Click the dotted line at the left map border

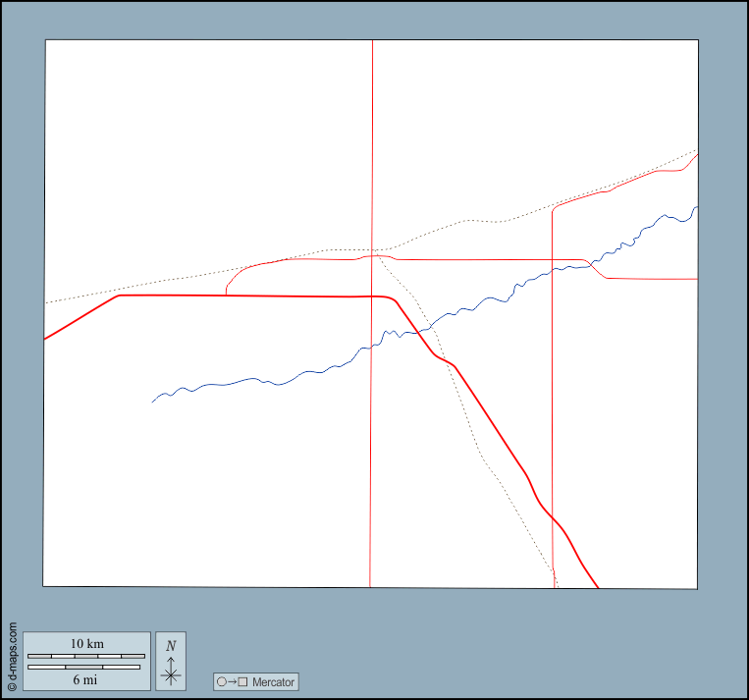[45, 302]
